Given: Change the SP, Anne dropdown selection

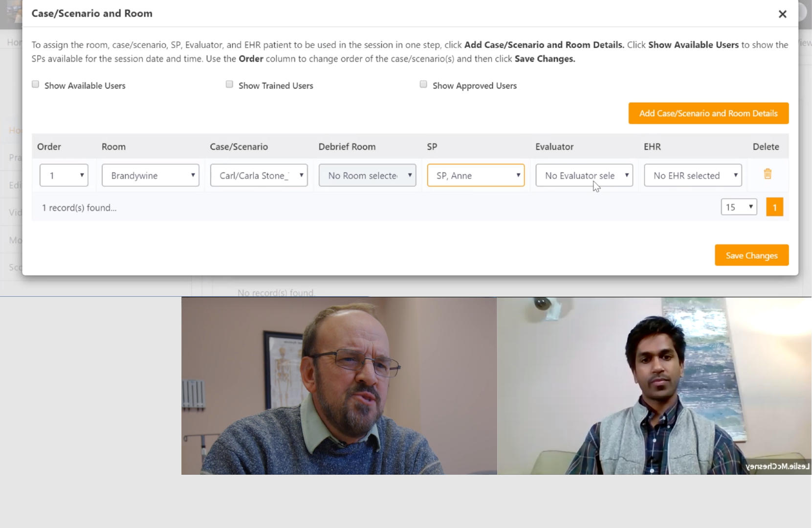Looking at the screenshot, I should tap(475, 176).
